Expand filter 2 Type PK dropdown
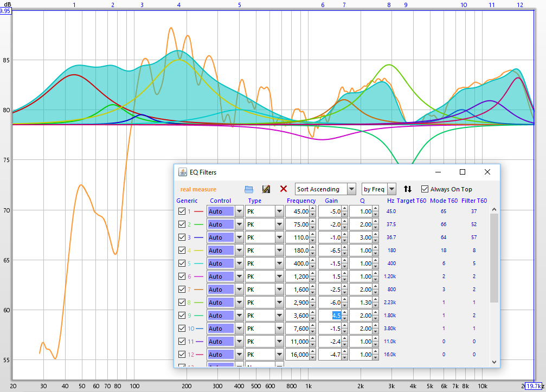546x392 pixels. coord(279,224)
